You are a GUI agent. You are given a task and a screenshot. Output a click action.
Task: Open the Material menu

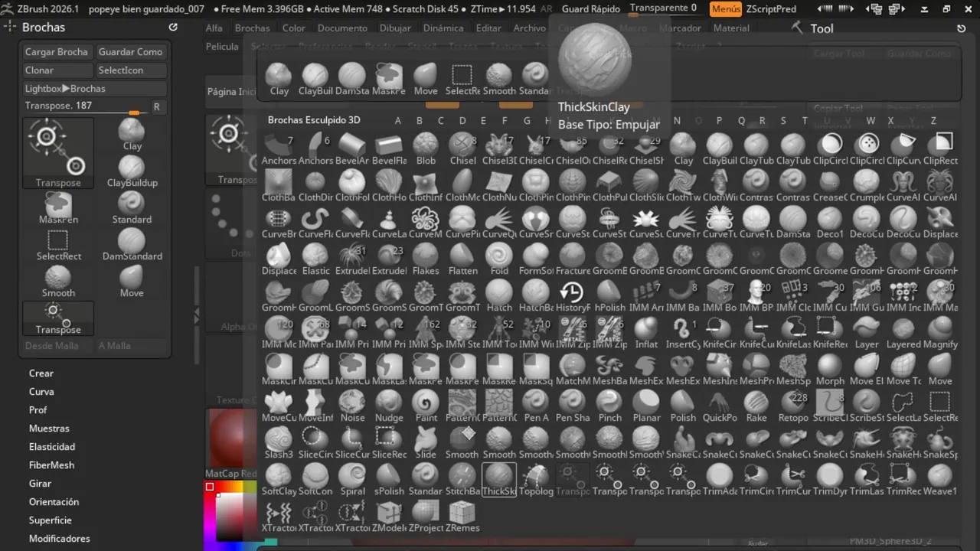pos(731,28)
